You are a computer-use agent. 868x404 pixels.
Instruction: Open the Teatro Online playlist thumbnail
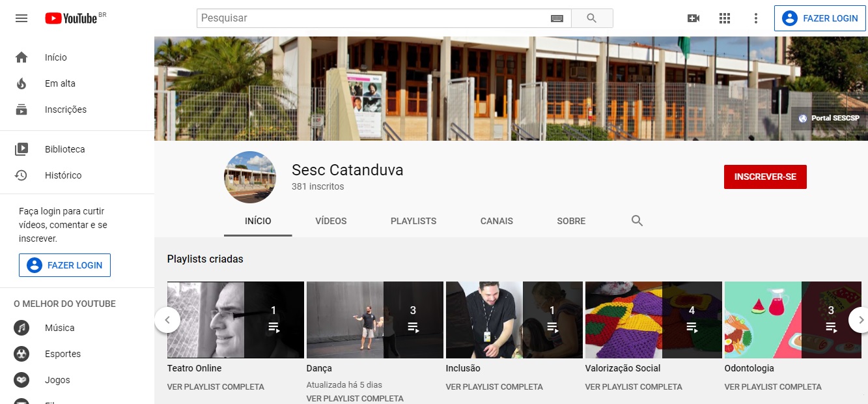(x=236, y=320)
